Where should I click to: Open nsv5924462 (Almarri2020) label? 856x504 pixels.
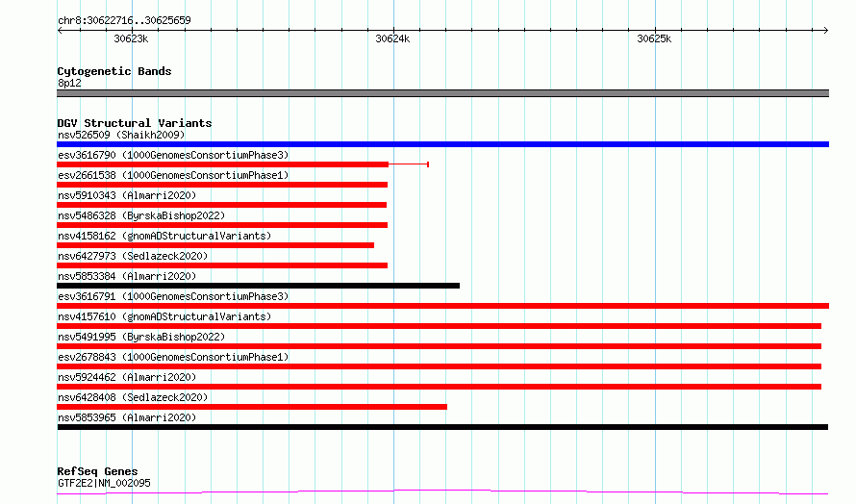coord(127,377)
